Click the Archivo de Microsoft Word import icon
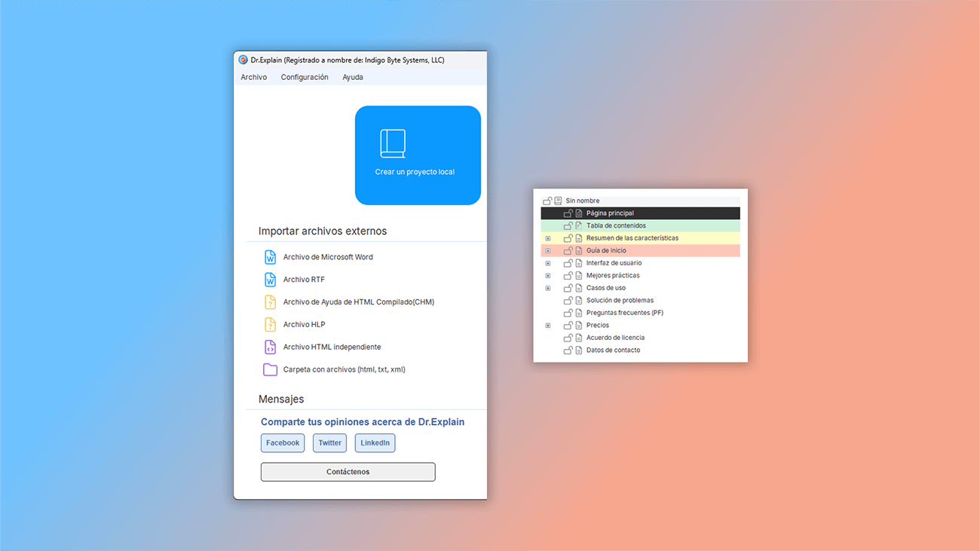 pyautogui.click(x=271, y=256)
